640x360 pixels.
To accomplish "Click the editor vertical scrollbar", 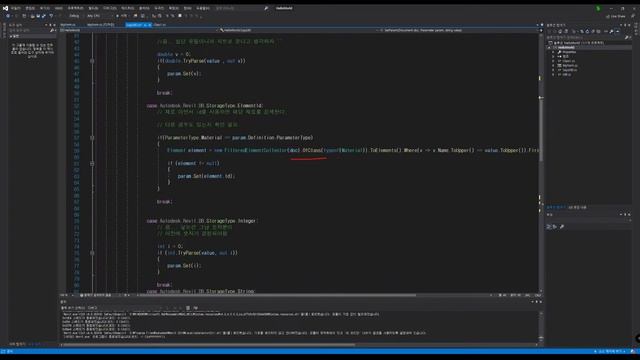I will click(540, 163).
